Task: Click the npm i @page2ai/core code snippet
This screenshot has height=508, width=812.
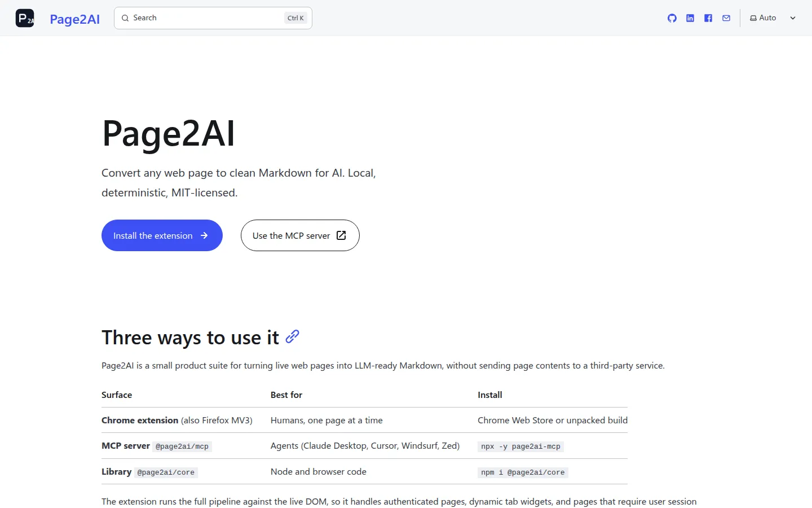Action: tap(523, 472)
